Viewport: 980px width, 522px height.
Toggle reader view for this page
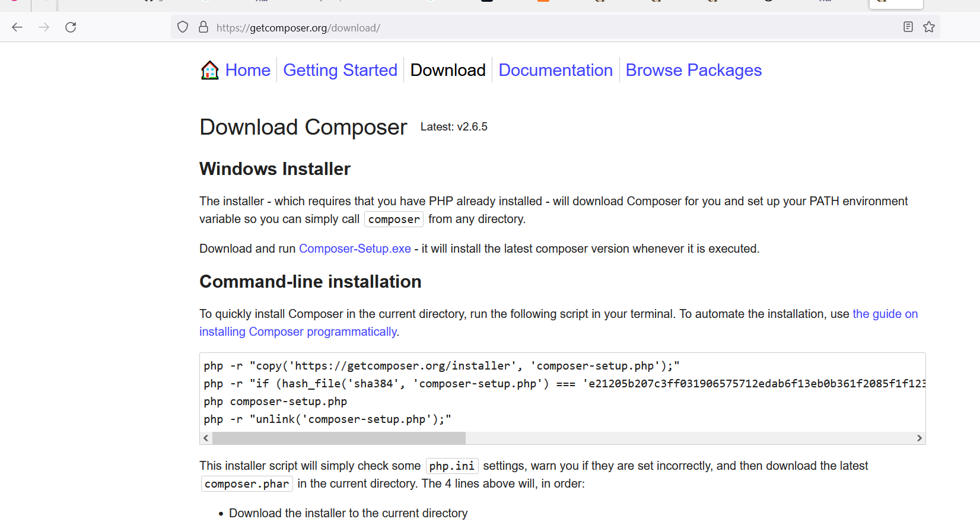pyautogui.click(x=908, y=27)
